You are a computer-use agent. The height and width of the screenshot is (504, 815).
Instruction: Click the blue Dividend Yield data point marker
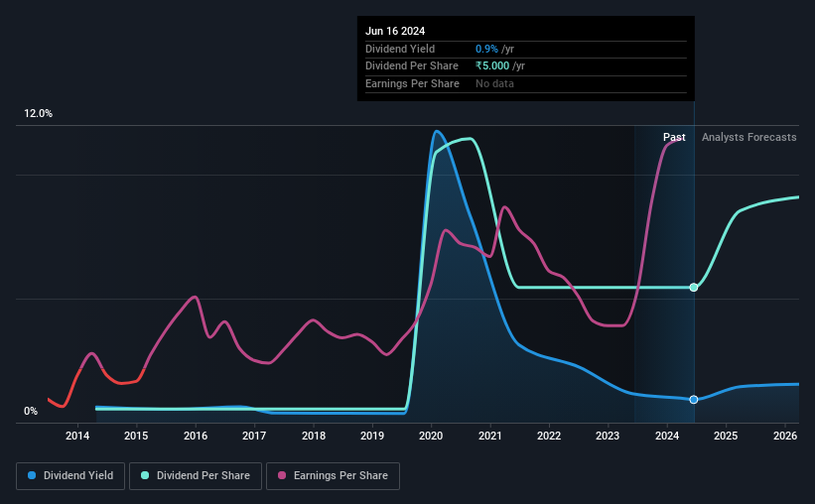click(693, 400)
